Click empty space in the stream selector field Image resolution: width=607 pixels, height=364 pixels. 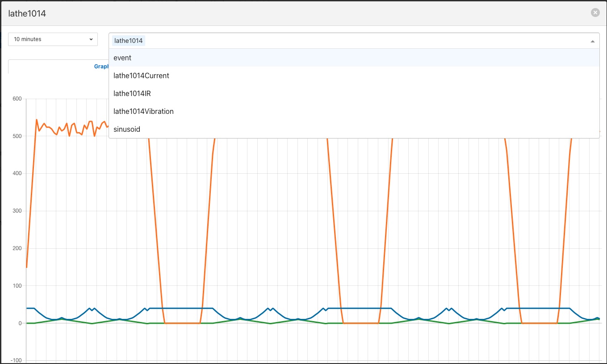357,41
